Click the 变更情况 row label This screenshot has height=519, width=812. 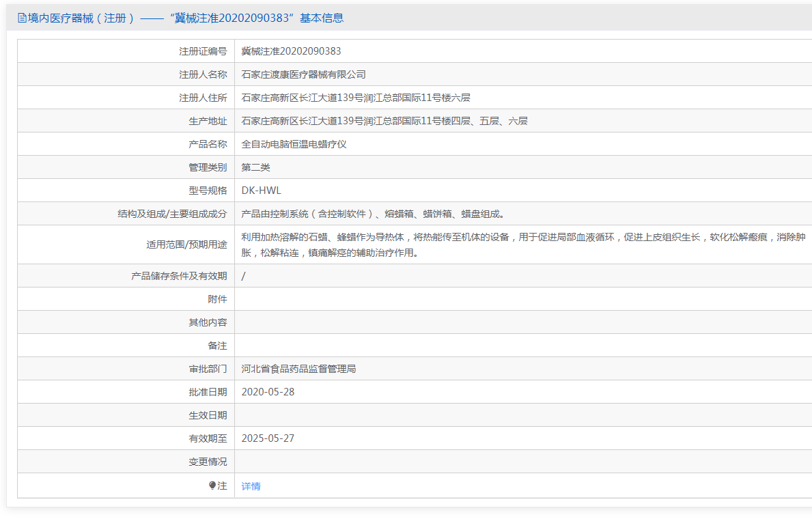(x=208, y=462)
